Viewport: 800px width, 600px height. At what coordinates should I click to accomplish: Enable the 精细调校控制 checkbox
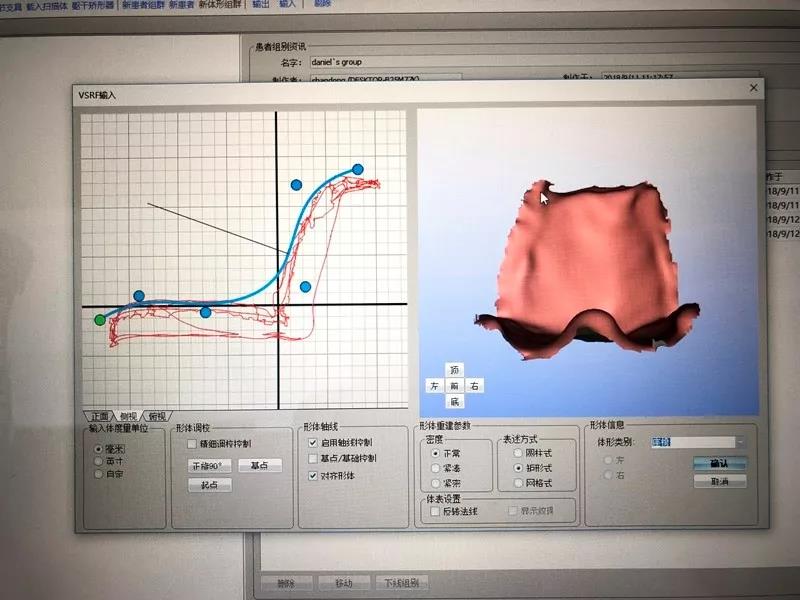192,443
